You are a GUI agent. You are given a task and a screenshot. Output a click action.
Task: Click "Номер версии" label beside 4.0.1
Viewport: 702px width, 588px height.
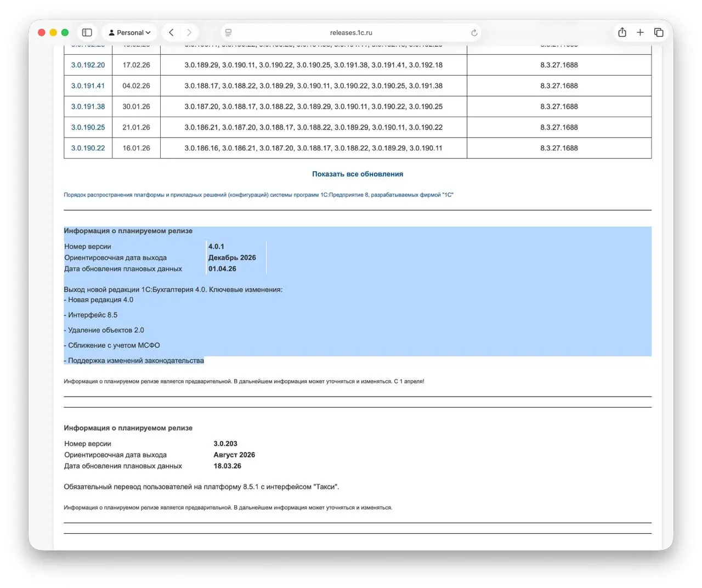tap(88, 247)
